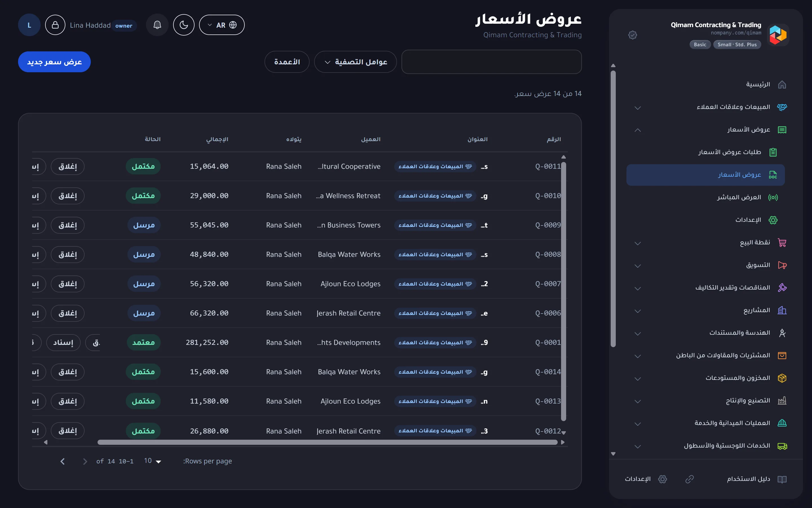
Task: Click the table vertical scrollbar
Action: click(x=564, y=291)
